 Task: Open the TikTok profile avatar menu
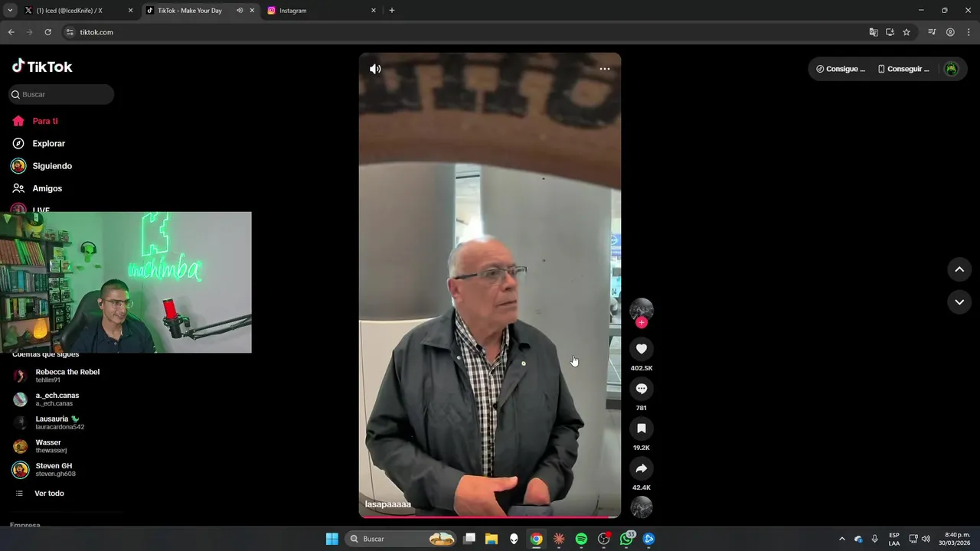coord(951,69)
